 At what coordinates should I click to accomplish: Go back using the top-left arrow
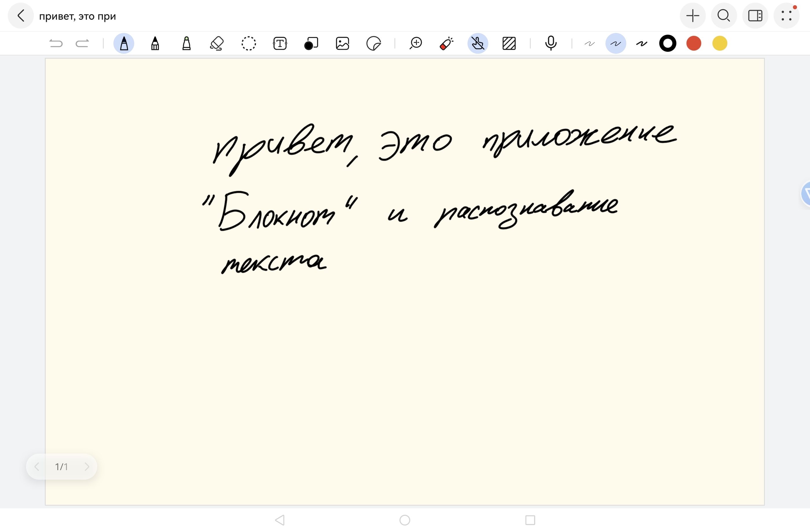click(x=21, y=16)
